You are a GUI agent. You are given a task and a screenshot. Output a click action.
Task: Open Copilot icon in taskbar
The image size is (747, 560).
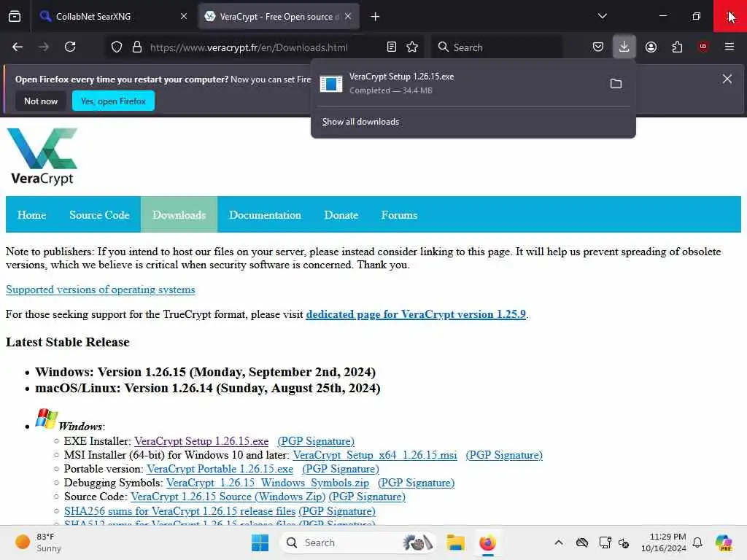724,542
